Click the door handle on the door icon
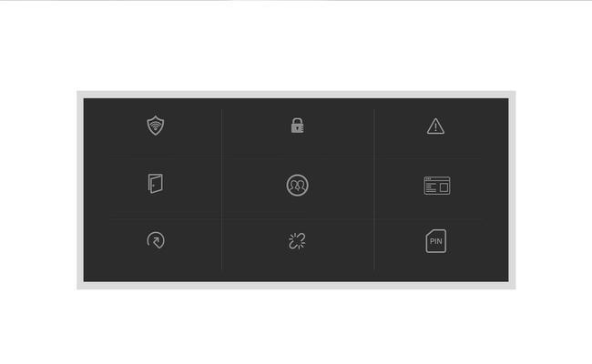 tap(153, 186)
